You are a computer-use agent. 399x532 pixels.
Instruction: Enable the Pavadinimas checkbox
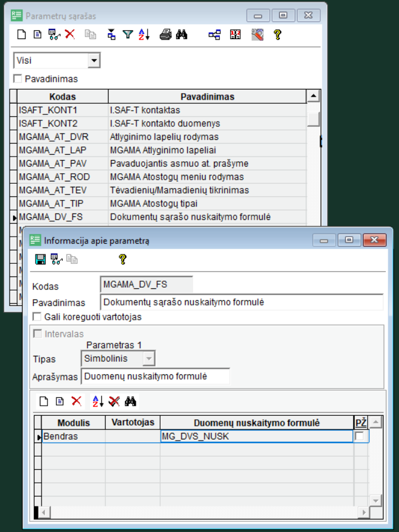18,78
